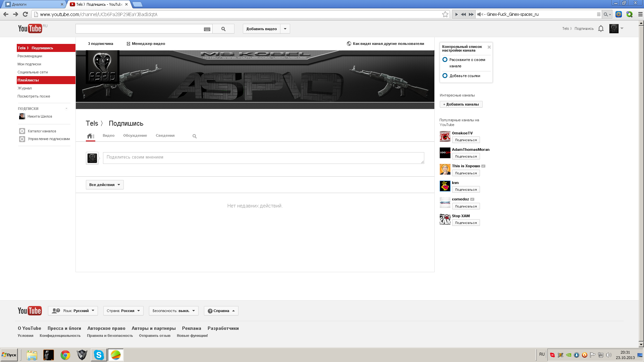The width and height of the screenshot is (644, 362).
Task: Open a new browser tab
Action: coord(137,4)
